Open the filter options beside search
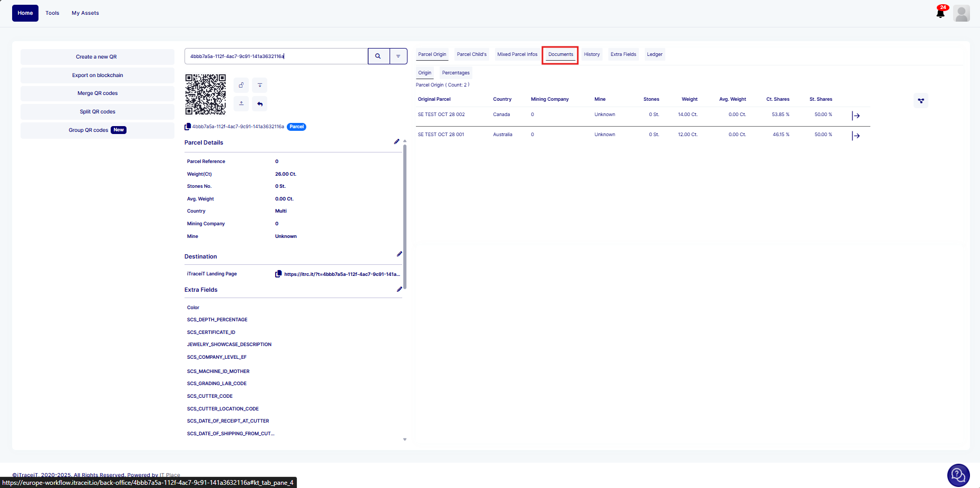The width and height of the screenshot is (980, 488). [398, 56]
